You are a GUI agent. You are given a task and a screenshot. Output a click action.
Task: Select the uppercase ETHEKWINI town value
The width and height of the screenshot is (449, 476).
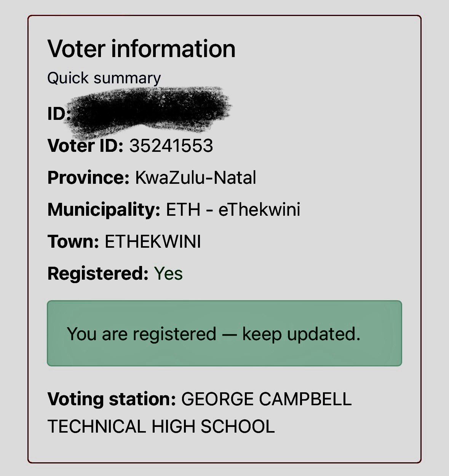coord(153,242)
